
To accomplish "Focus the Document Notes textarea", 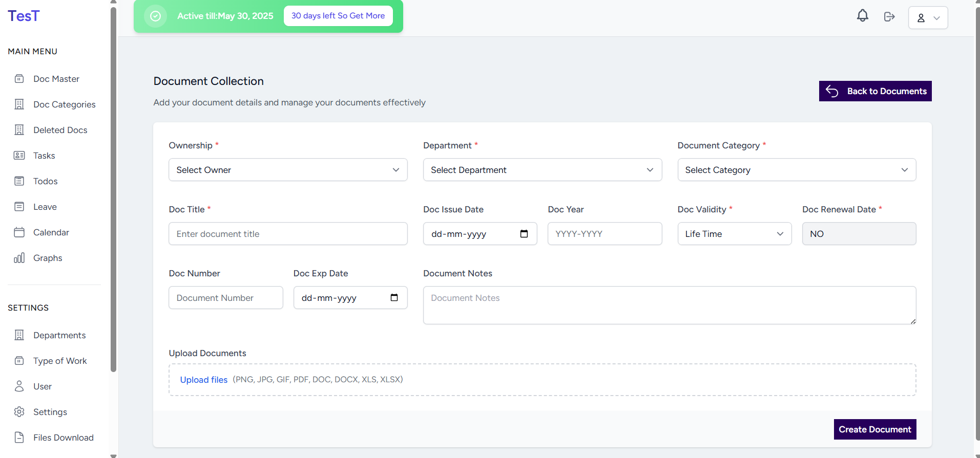I will (x=670, y=305).
